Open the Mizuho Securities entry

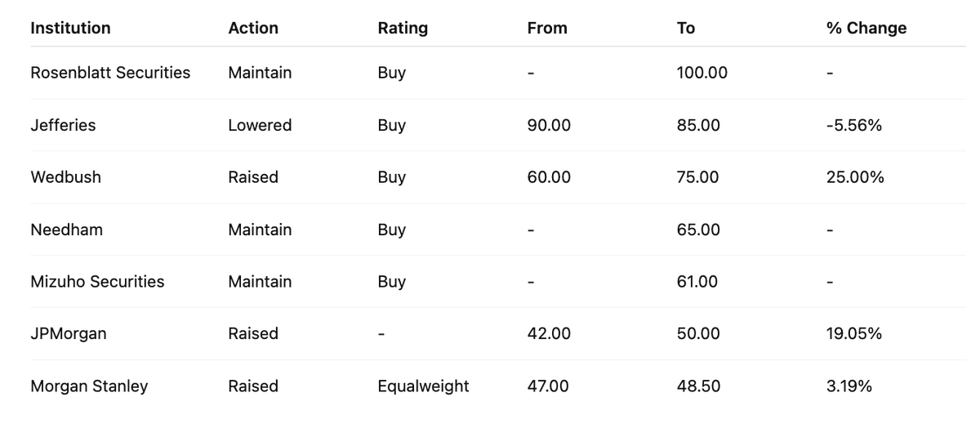point(97,282)
